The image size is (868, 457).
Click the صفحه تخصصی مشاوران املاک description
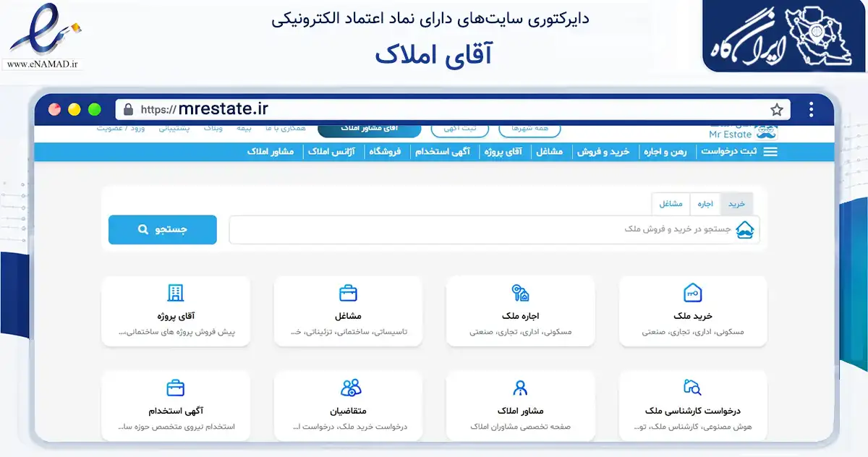521,427
